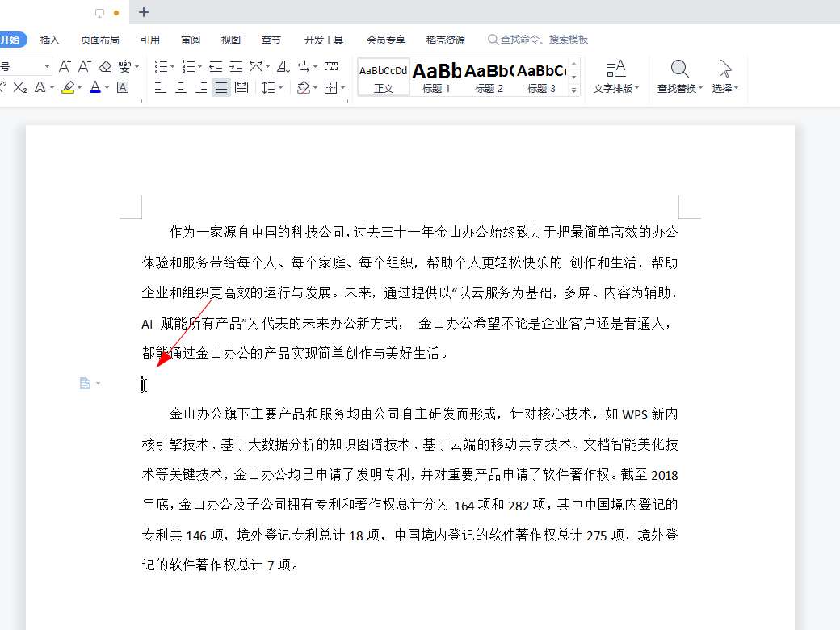Open the 文字排版 text layout tool
840x630 pixels.
[x=616, y=77]
